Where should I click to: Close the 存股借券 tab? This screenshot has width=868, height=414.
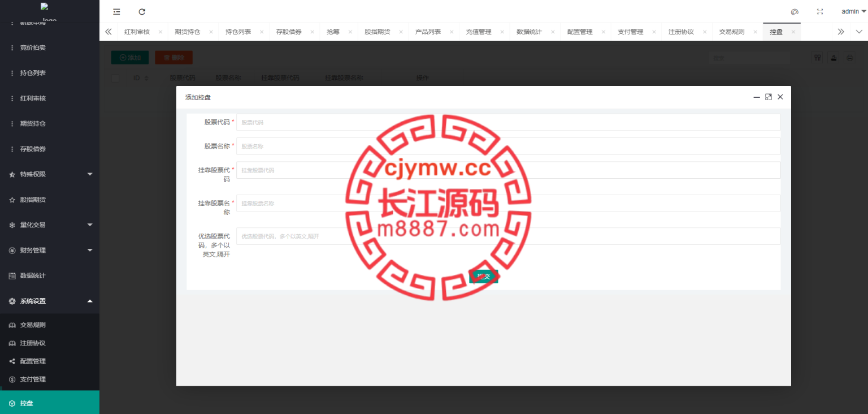312,32
